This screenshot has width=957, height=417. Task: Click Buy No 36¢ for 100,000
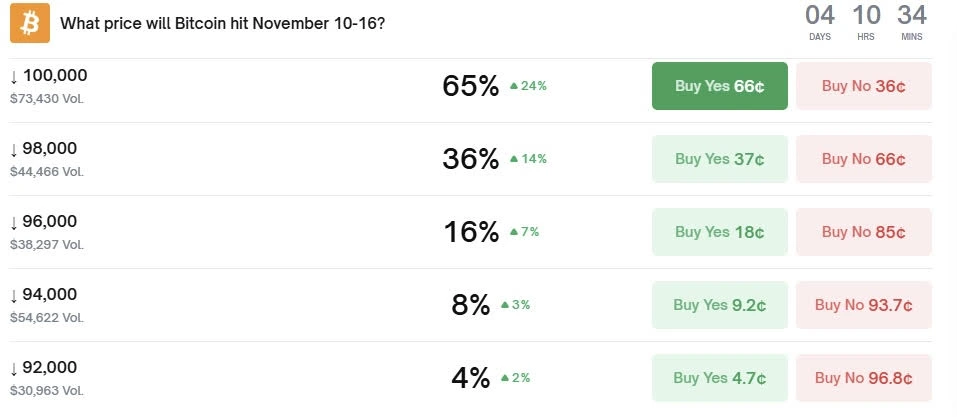[x=864, y=86]
